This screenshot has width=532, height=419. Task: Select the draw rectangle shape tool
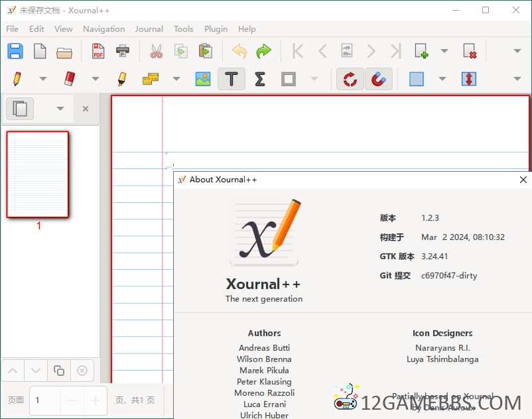289,79
